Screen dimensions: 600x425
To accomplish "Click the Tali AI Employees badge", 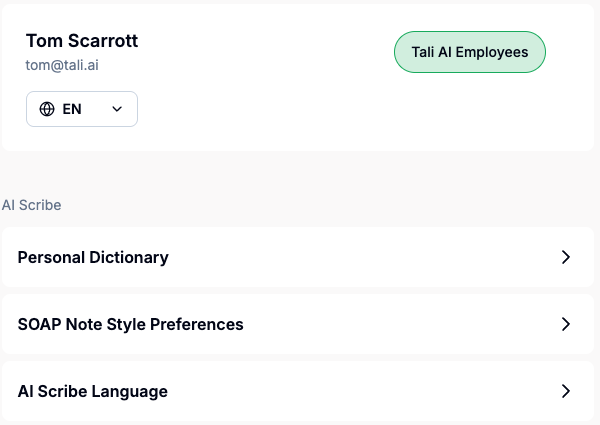I will [x=470, y=52].
